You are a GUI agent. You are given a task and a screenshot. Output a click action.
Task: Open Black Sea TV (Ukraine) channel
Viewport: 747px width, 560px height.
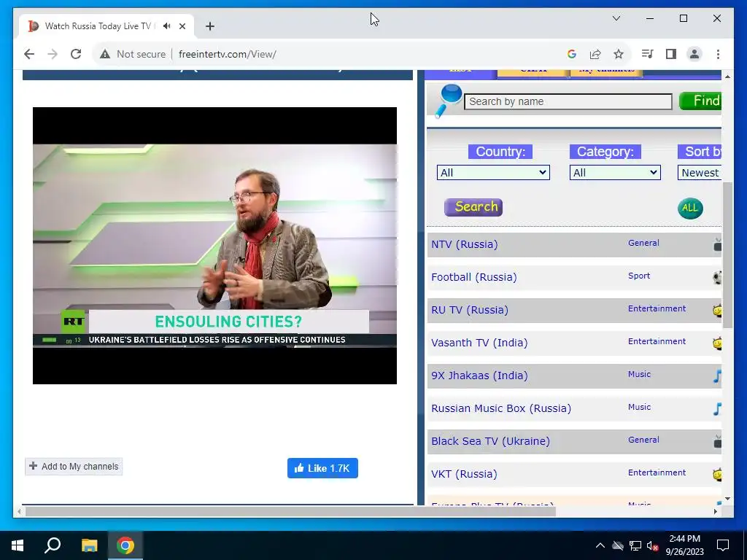491,441
